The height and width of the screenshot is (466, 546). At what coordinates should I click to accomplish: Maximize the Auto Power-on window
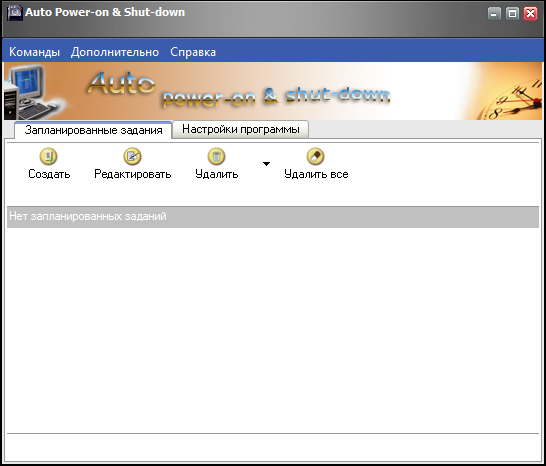pyautogui.click(x=512, y=14)
